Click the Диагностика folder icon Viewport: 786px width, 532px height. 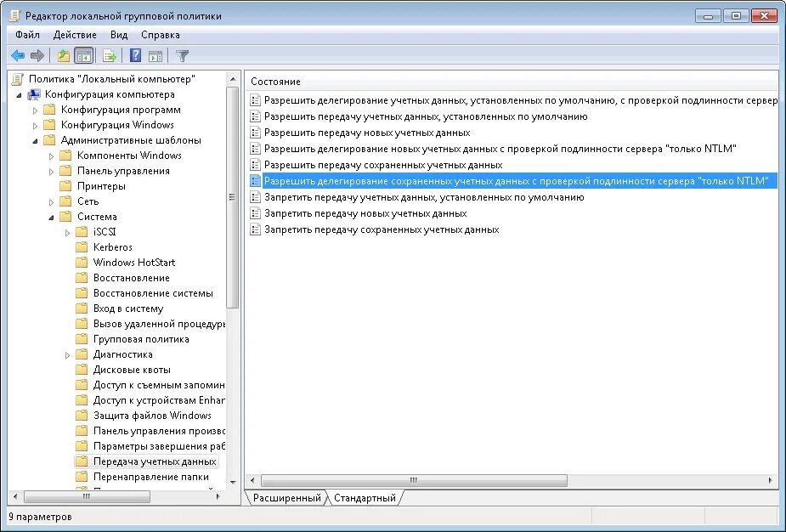pyautogui.click(x=82, y=354)
